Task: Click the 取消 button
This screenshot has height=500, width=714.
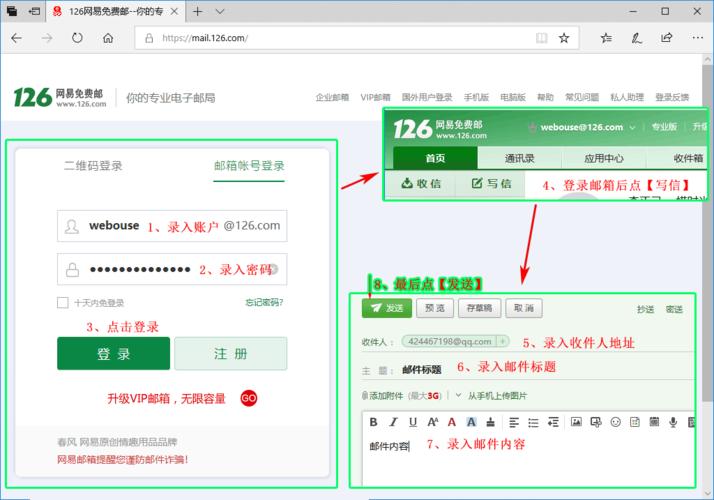Action: pyautogui.click(x=524, y=308)
